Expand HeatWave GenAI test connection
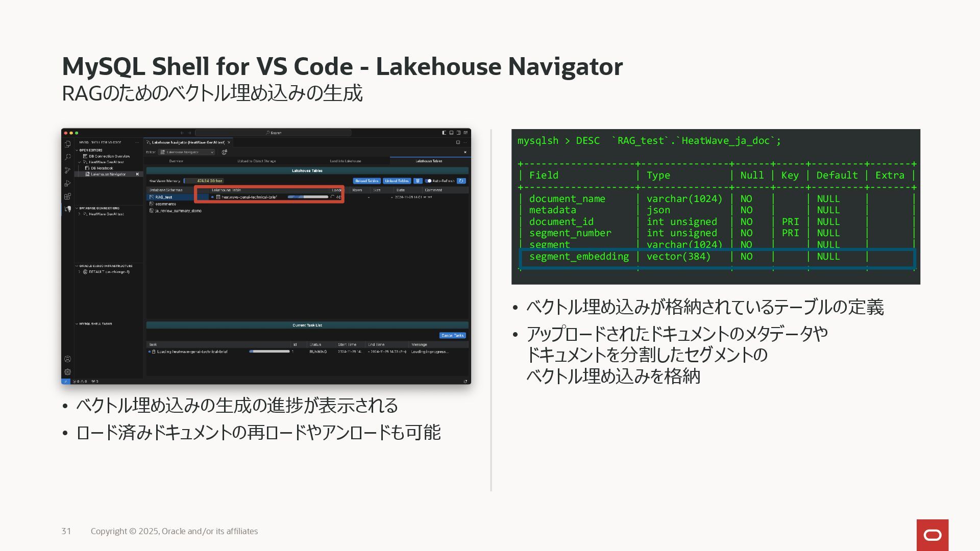 (x=80, y=214)
